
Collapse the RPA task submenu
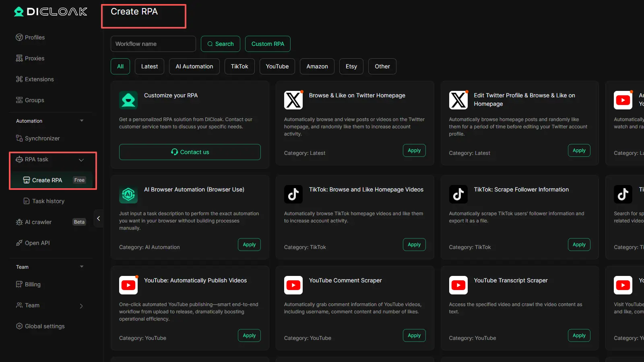point(81,160)
